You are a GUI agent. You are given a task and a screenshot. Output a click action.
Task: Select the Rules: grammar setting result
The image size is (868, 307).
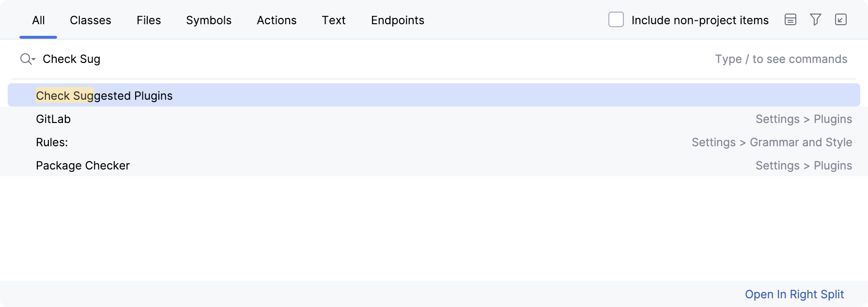(x=52, y=142)
